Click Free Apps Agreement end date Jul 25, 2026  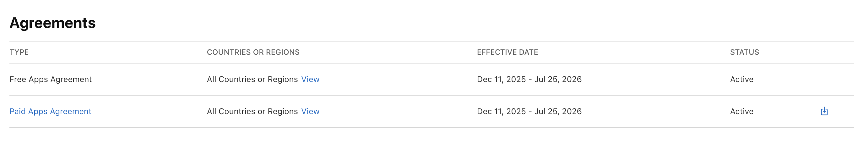pyautogui.click(x=558, y=79)
